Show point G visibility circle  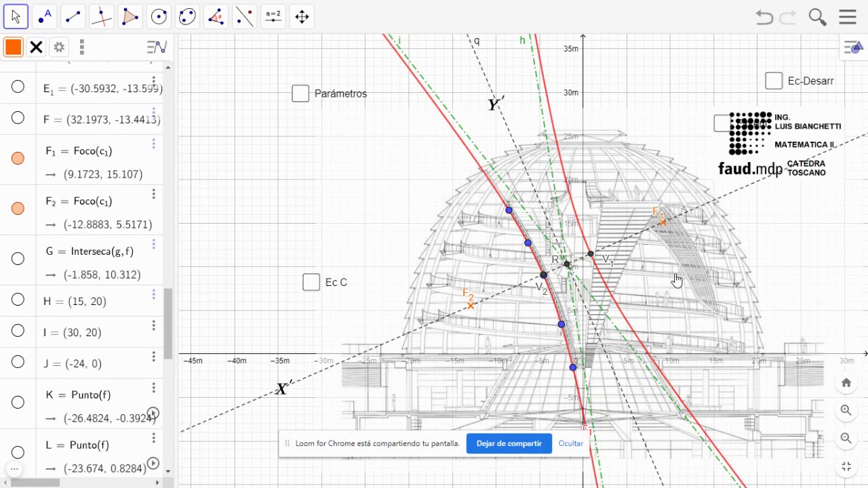pos(18,258)
